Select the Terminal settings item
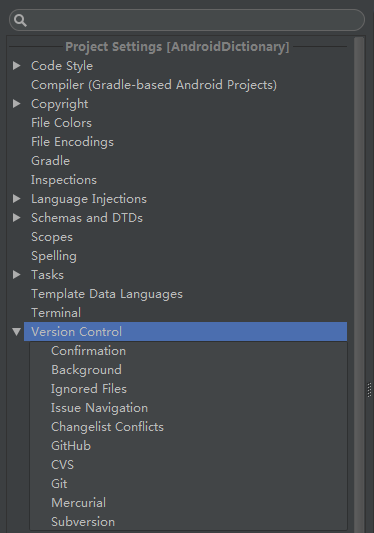Image resolution: width=374 pixels, height=533 pixels. pyautogui.click(x=56, y=313)
